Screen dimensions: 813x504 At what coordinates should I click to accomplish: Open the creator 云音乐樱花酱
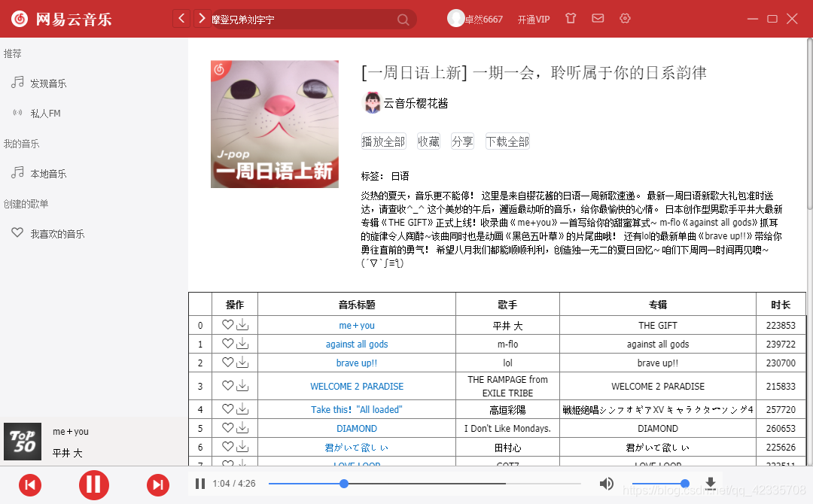406,103
